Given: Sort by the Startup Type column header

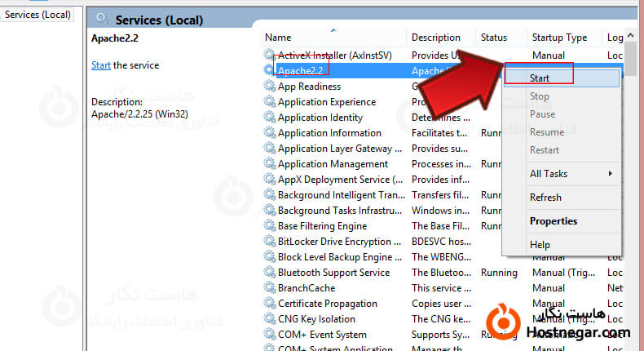Looking at the screenshot, I should click(559, 38).
